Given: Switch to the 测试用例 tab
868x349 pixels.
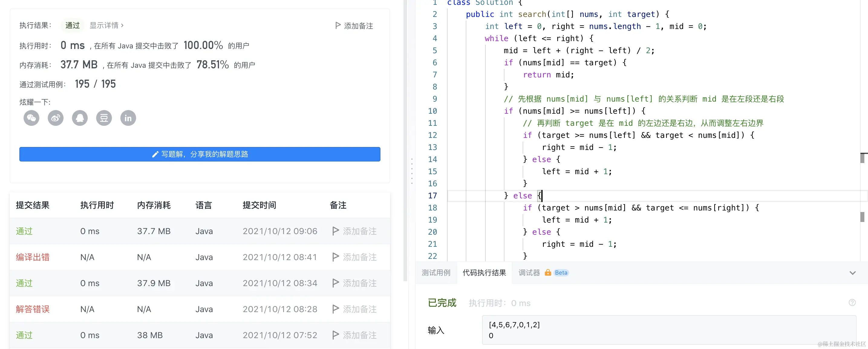Looking at the screenshot, I should tap(436, 272).
